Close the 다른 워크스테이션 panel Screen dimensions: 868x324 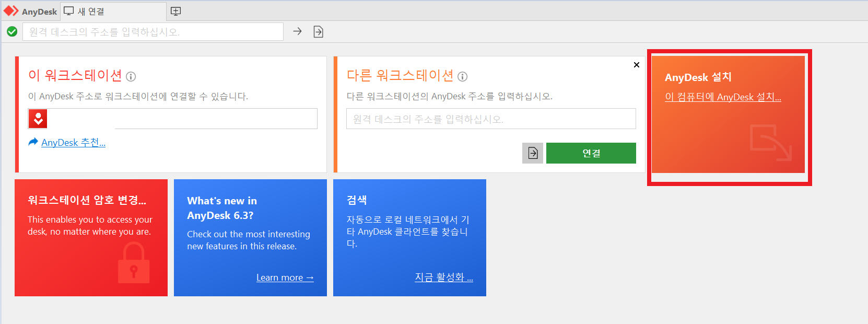pyautogui.click(x=637, y=65)
